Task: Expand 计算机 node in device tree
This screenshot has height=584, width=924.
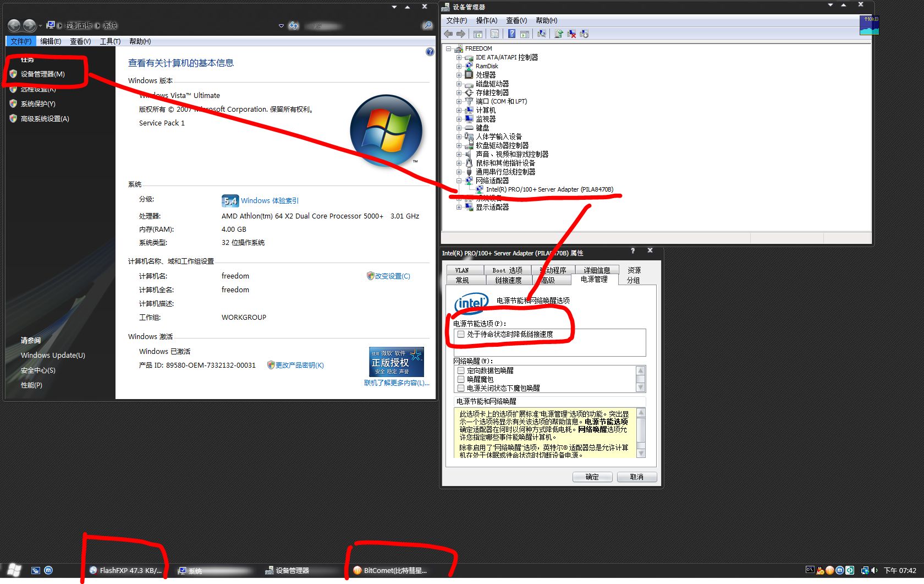Action: pyautogui.click(x=459, y=110)
